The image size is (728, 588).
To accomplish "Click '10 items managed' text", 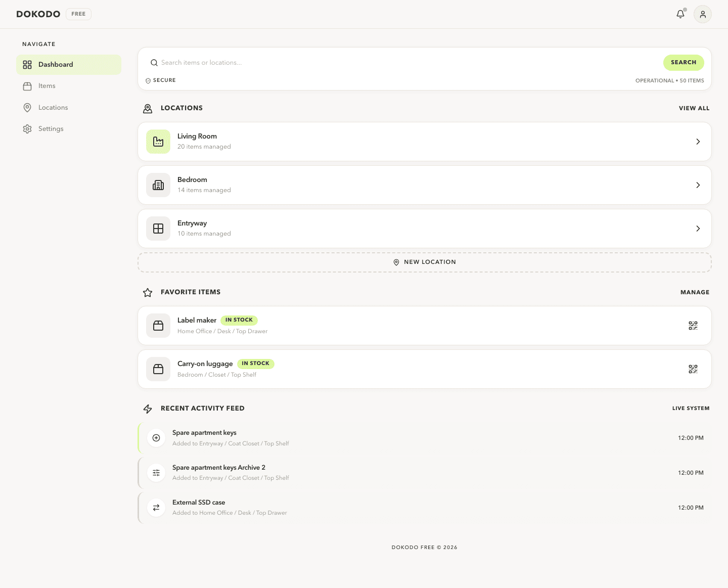I will click(204, 234).
